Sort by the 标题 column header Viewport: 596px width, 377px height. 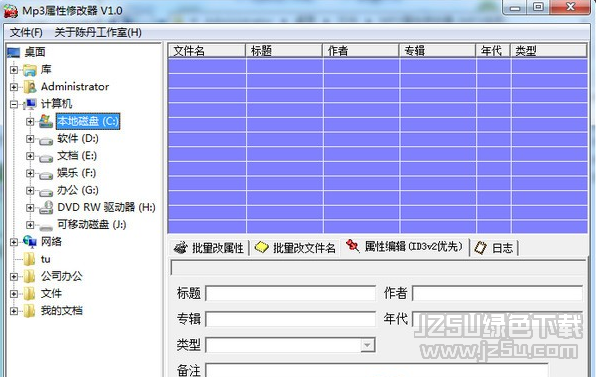(284, 51)
